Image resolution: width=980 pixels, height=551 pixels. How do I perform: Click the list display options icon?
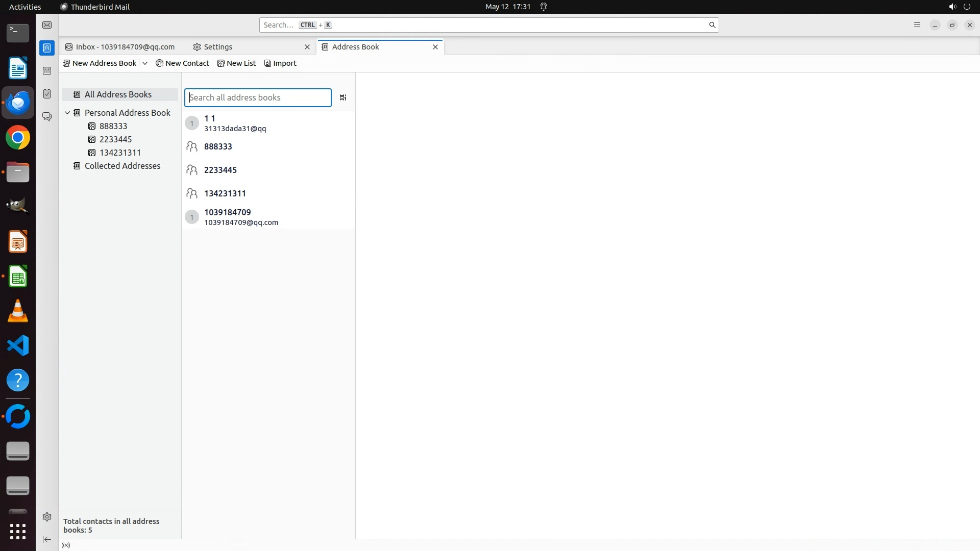pos(343,97)
